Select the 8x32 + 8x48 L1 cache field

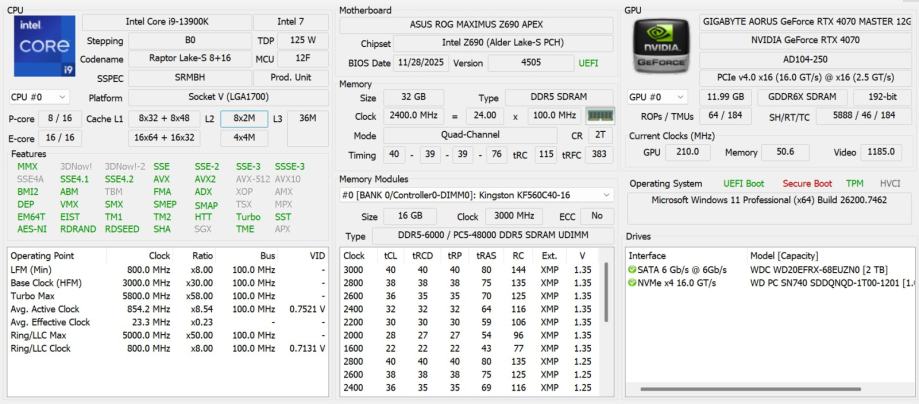164,118
